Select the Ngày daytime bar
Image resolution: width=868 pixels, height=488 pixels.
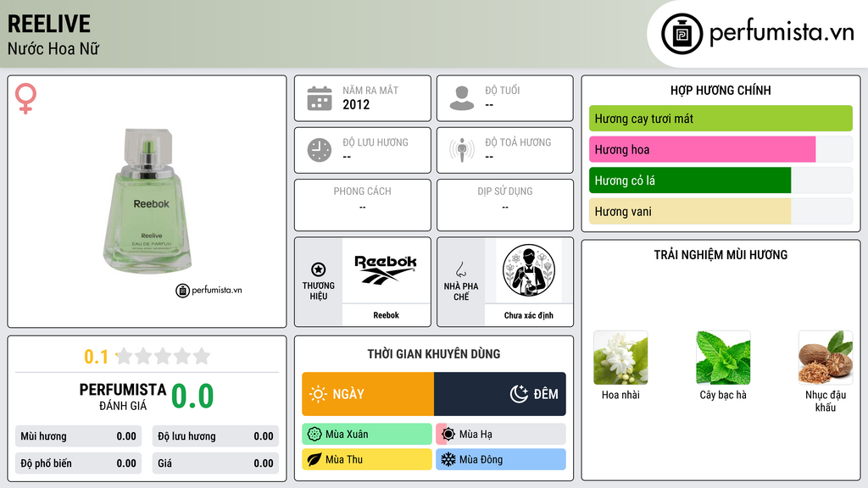368,394
